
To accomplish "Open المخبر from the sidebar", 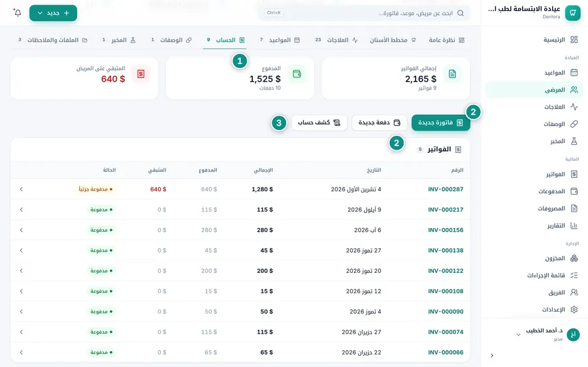I will pyautogui.click(x=534, y=141).
